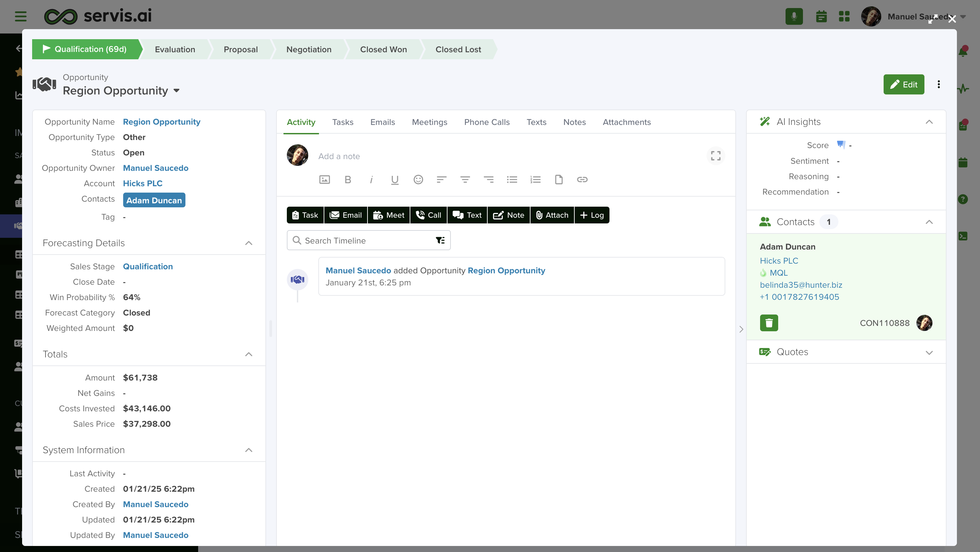
Task: Collapse the Totals section
Action: 249,354
